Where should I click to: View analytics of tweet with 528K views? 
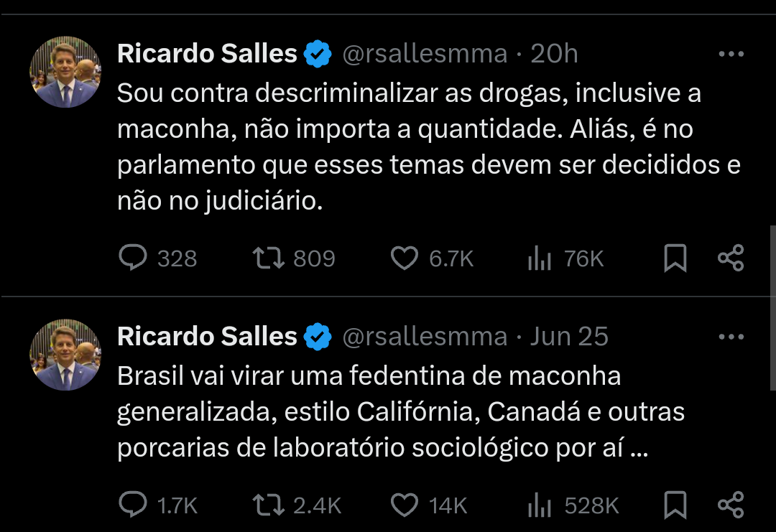(x=538, y=505)
